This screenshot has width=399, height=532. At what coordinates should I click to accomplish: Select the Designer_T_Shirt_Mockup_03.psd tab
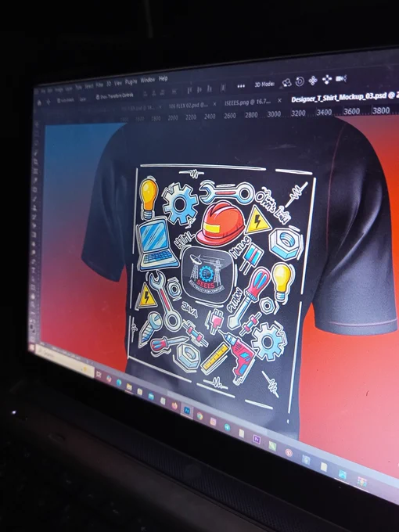(x=344, y=97)
